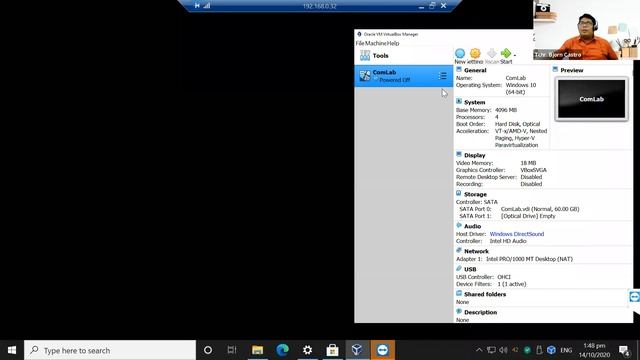Open the dropdown arrow beside Start
The image size is (640, 360).
point(515,55)
